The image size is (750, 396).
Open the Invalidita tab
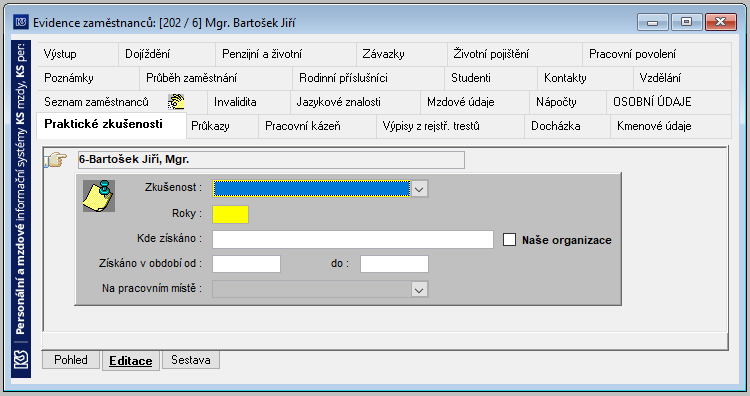pos(249,102)
